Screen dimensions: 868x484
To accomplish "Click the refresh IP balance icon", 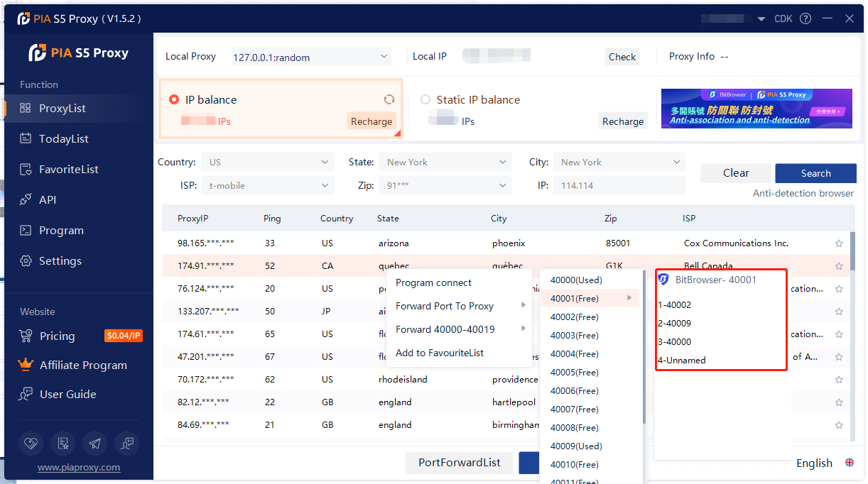I will (389, 99).
